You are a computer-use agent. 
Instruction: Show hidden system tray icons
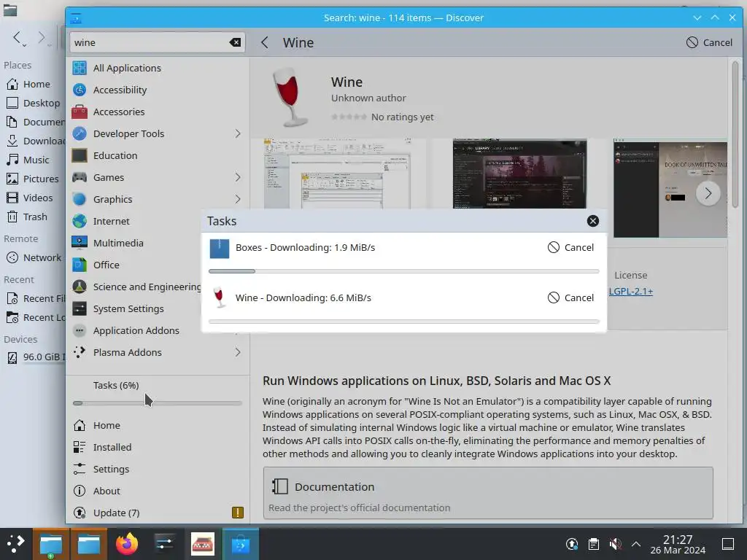pyautogui.click(x=636, y=544)
